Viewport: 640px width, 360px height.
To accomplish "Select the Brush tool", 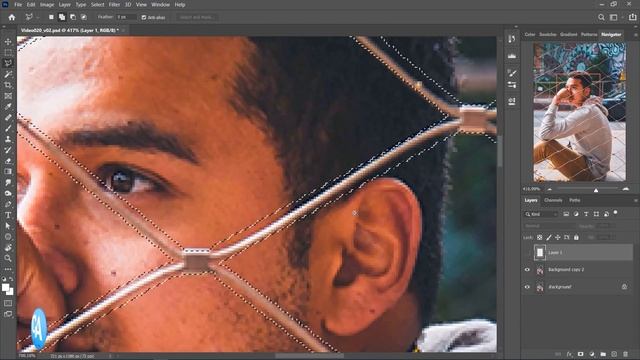I will tap(8, 128).
